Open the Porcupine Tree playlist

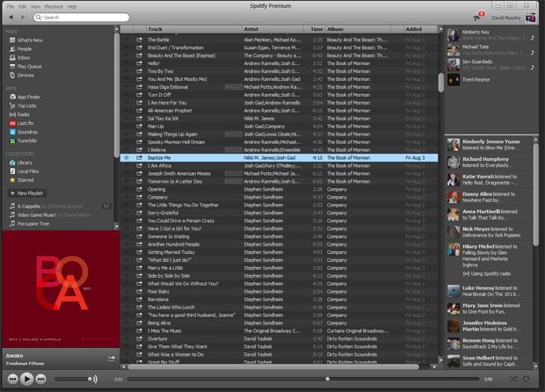(x=33, y=224)
